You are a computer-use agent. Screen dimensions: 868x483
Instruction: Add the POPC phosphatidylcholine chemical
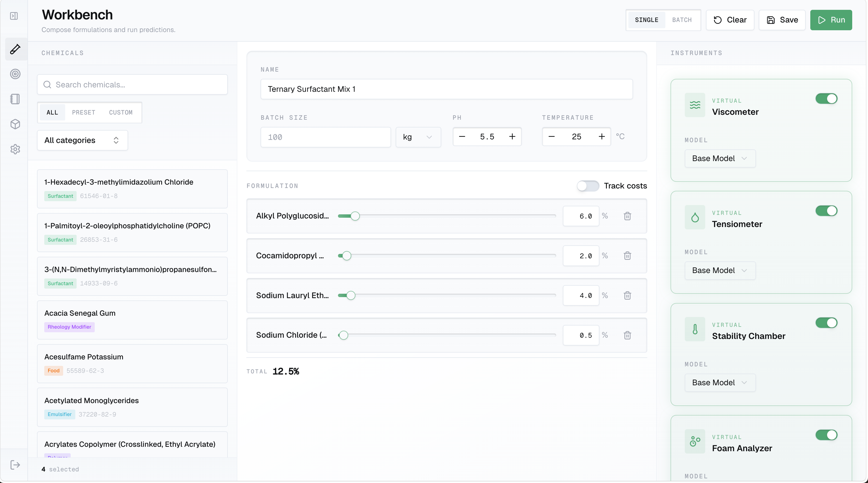[x=132, y=233]
